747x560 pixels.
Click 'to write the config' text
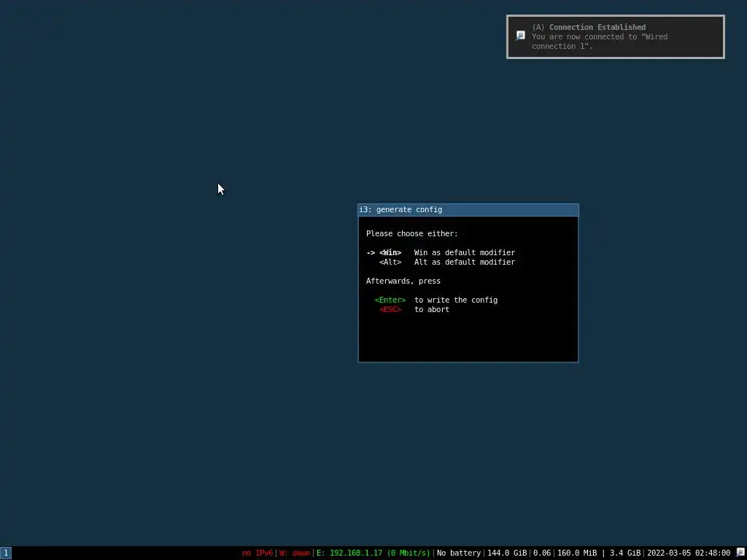[x=456, y=300]
